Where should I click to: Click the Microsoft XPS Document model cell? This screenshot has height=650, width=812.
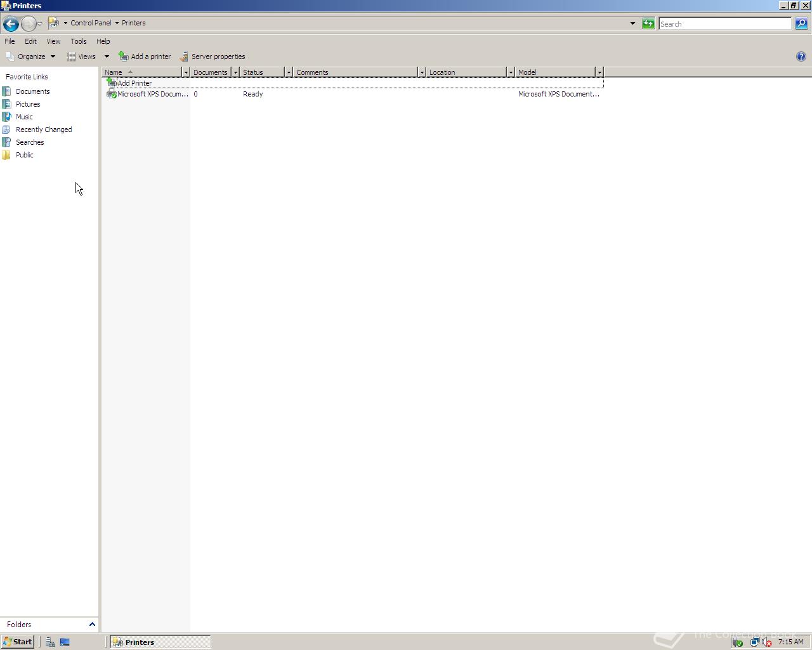coord(559,94)
